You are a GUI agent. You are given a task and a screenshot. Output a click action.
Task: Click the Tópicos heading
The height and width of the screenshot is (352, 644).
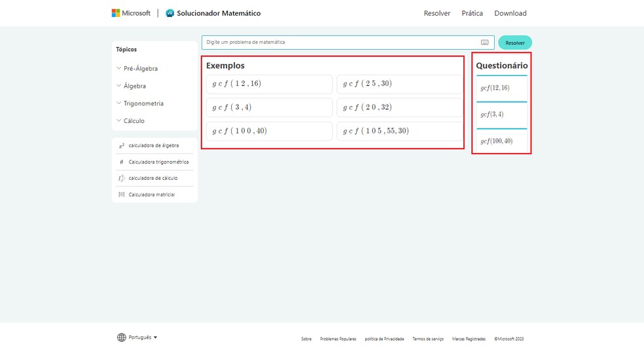pyautogui.click(x=126, y=49)
